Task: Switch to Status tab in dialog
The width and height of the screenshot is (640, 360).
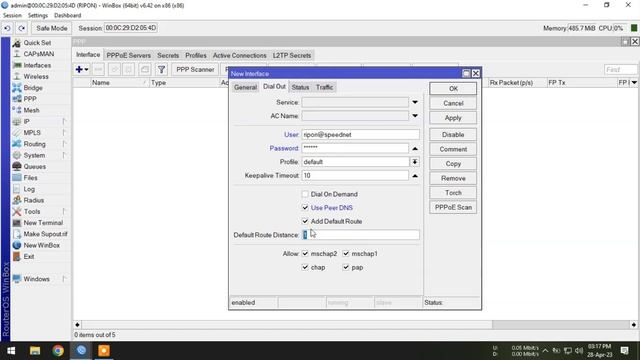Action: (300, 87)
